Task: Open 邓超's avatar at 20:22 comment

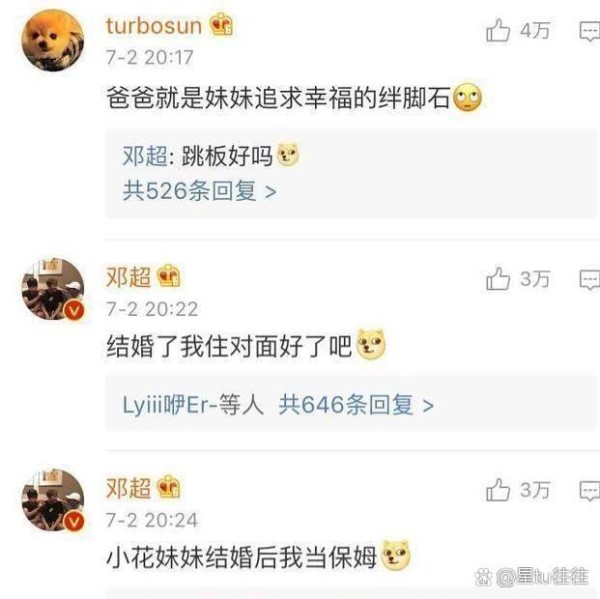Action: (52, 289)
